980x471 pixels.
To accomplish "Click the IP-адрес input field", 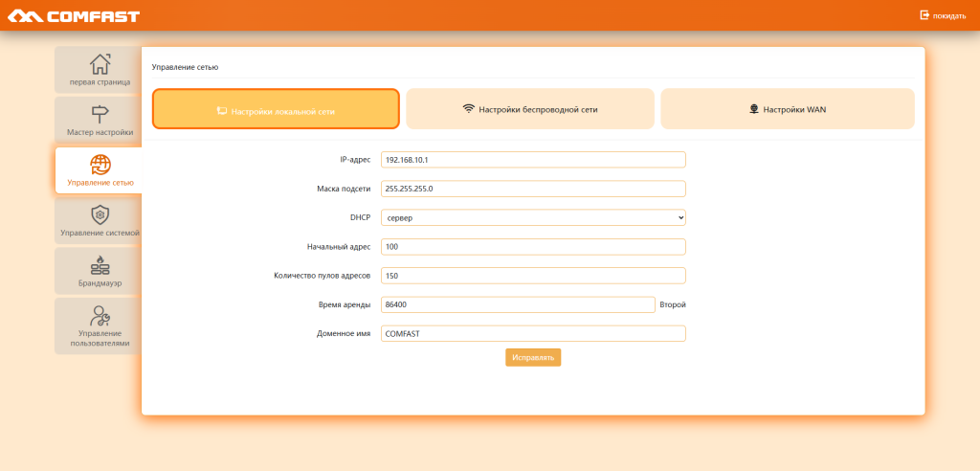I will pyautogui.click(x=533, y=159).
